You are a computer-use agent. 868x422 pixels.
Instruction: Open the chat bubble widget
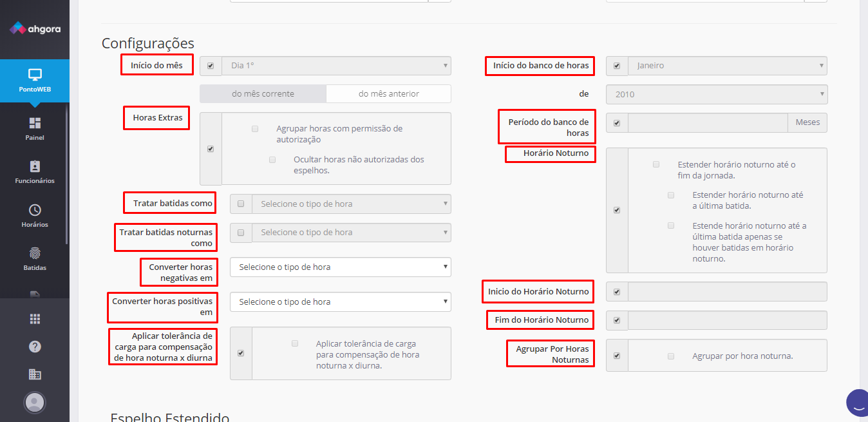point(857,403)
